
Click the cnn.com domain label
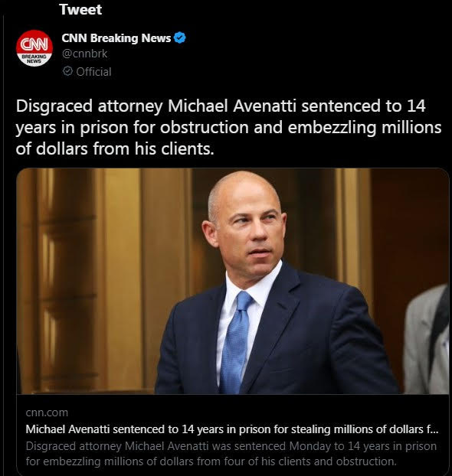47,412
